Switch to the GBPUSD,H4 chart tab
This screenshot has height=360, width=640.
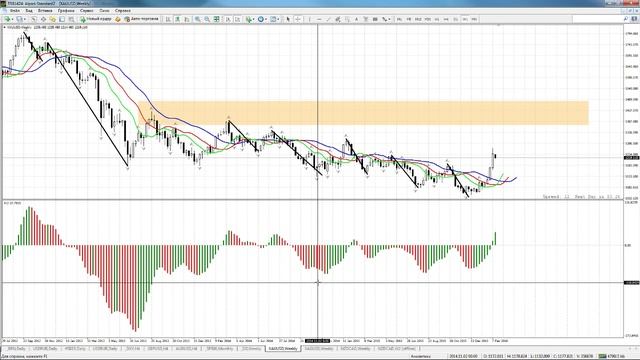coord(158,349)
